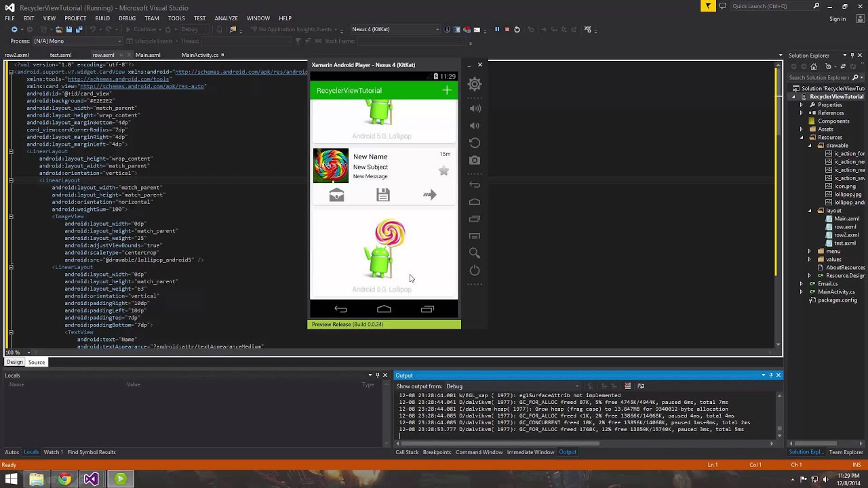868x488 pixels.
Task: Open the Process [N/A] Mono dropdown
Action: click(77, 41)
